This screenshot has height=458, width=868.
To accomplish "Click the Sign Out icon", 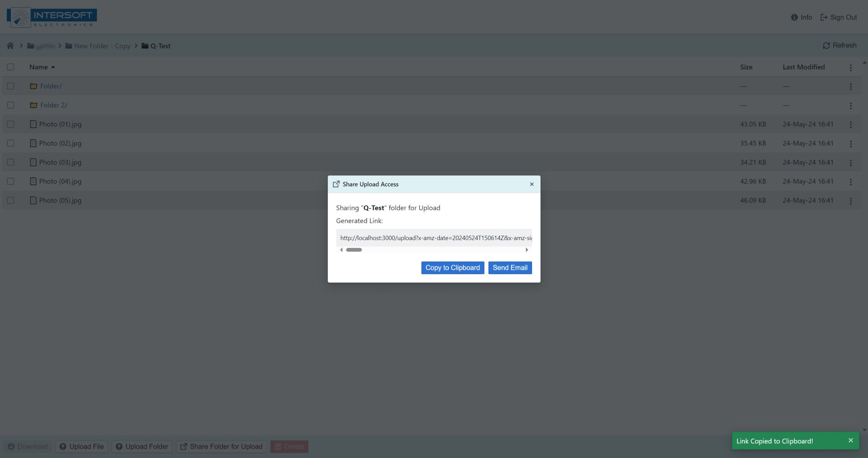I will 824,17.
